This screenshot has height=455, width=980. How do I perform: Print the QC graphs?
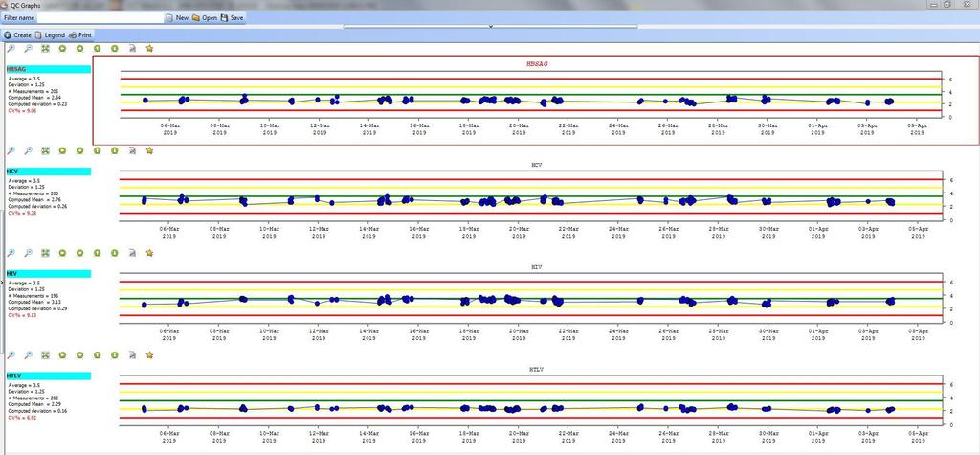click(80, 35)
